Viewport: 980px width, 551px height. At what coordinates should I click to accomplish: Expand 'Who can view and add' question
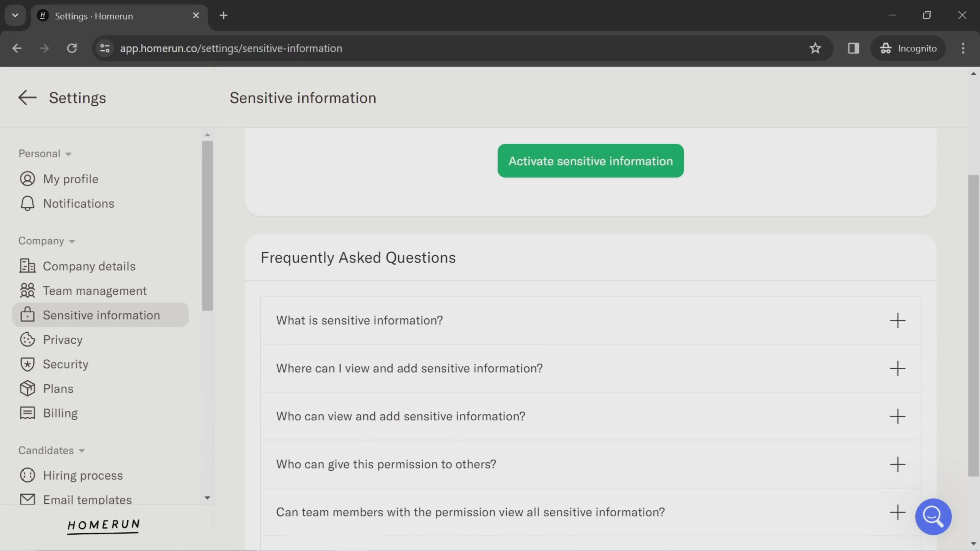point(591,416)
